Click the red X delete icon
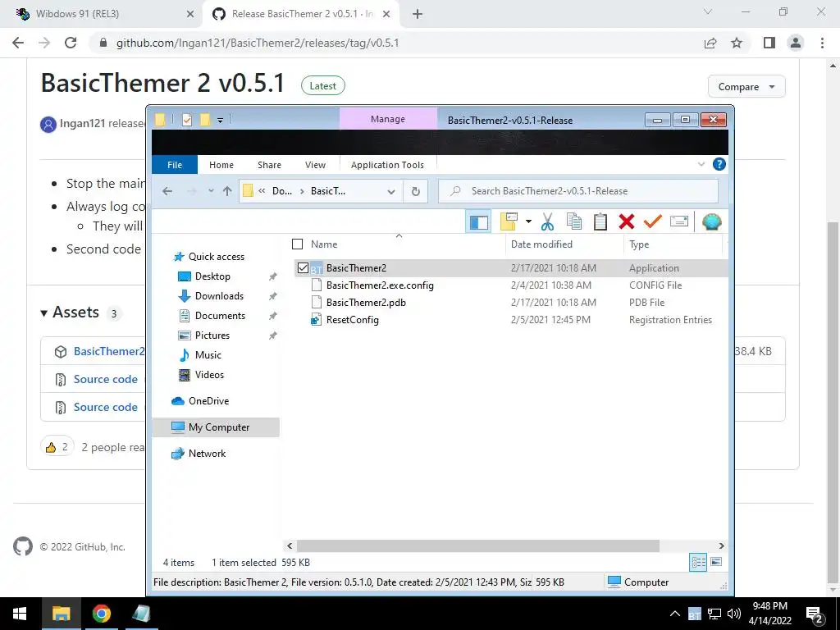Screen dimensions: 840x630 626,221
